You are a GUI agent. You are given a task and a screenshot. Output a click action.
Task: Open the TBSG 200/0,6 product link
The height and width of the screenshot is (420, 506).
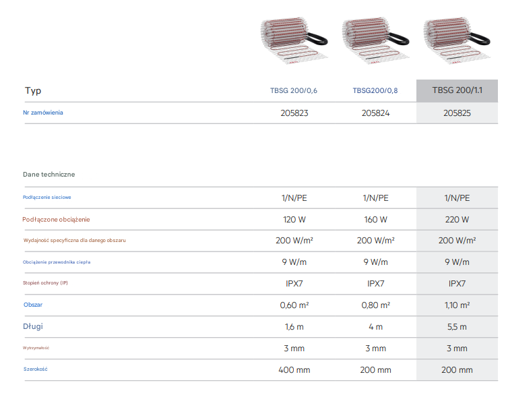coord(294,91)
